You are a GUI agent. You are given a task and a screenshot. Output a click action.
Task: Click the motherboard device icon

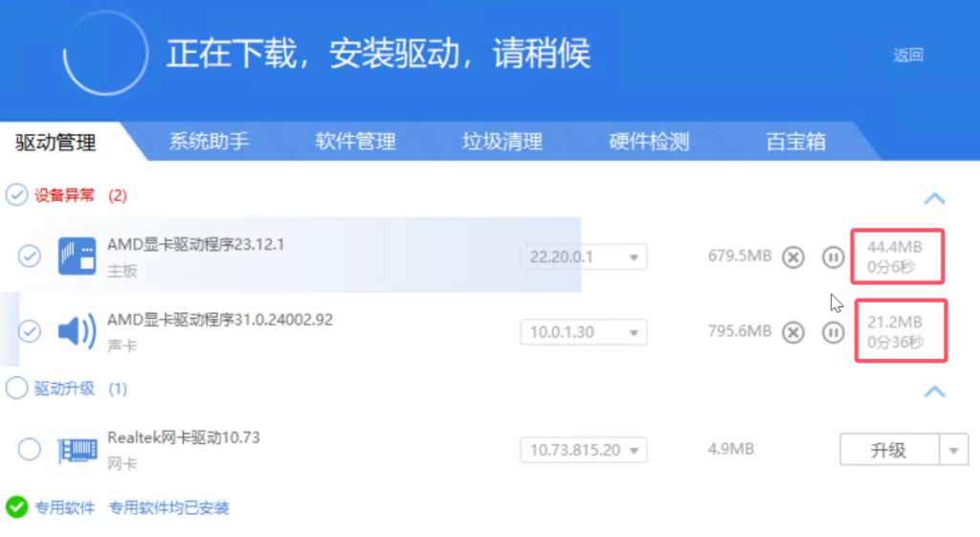click(x=77, y=257)
